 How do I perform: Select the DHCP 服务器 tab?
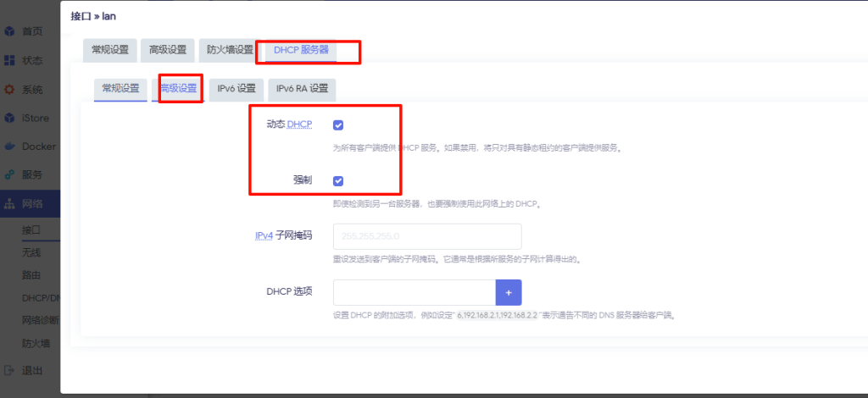click(301, 50)
